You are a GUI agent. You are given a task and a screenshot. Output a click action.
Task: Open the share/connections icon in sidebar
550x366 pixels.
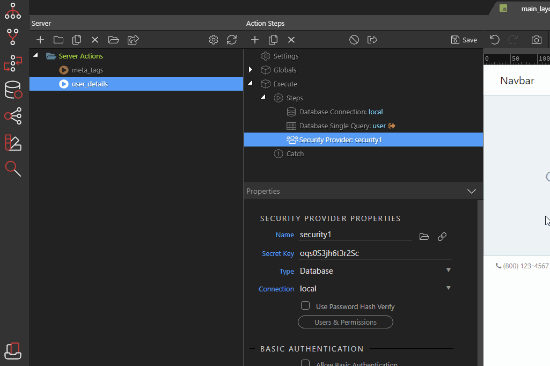tap(13, 116)
